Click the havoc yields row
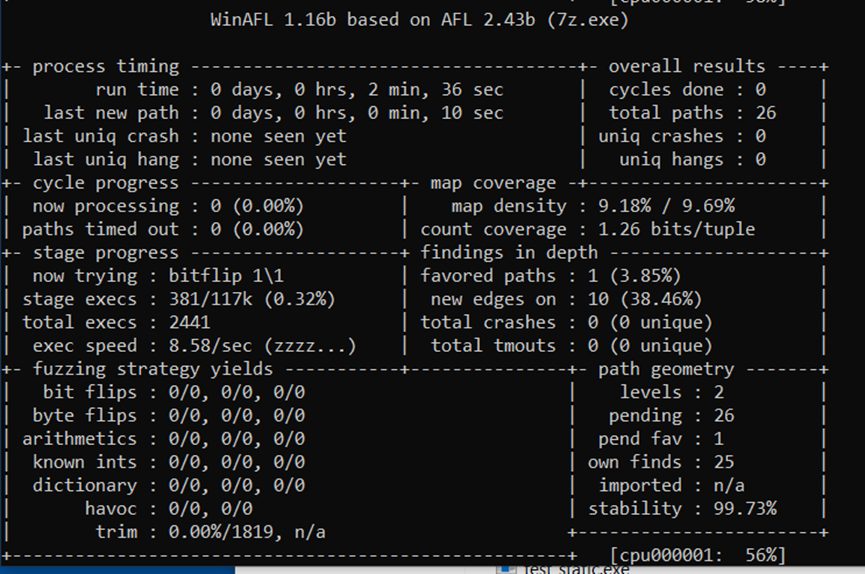 169,508
